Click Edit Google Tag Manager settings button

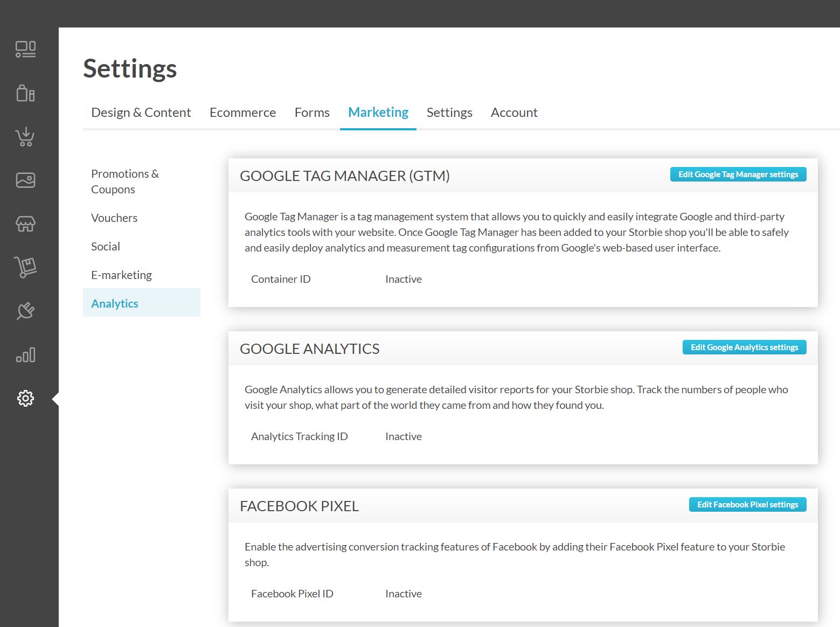(x=738, y=175)
